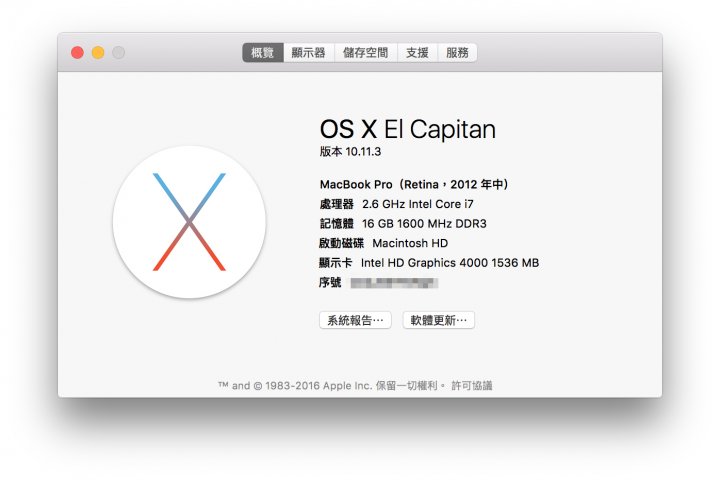
Task: Minimize the window with the yellow button
Action: click(98, 53)
